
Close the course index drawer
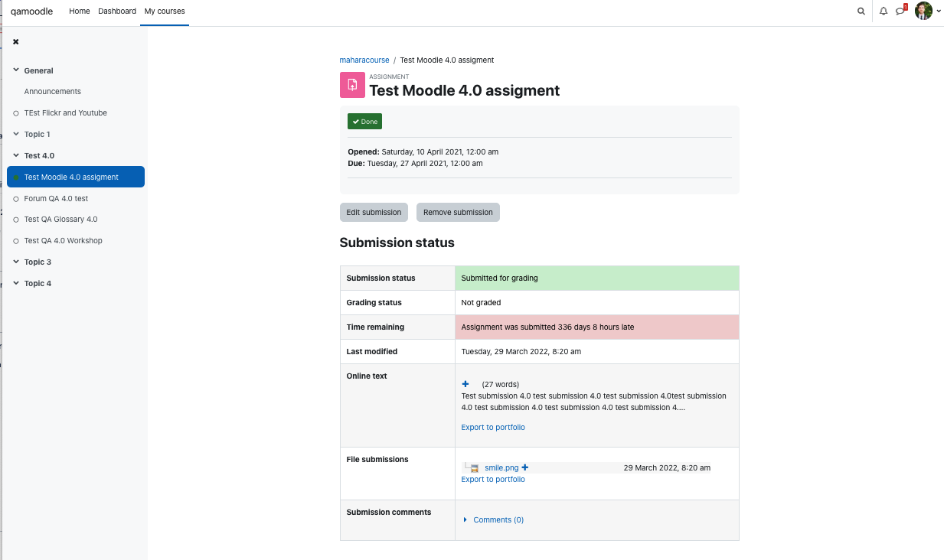click(15, 41)
